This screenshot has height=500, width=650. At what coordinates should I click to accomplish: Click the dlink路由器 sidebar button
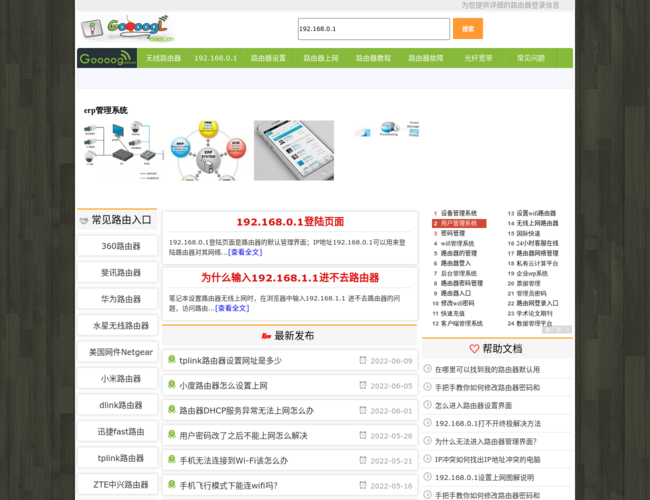coord(117,405)
